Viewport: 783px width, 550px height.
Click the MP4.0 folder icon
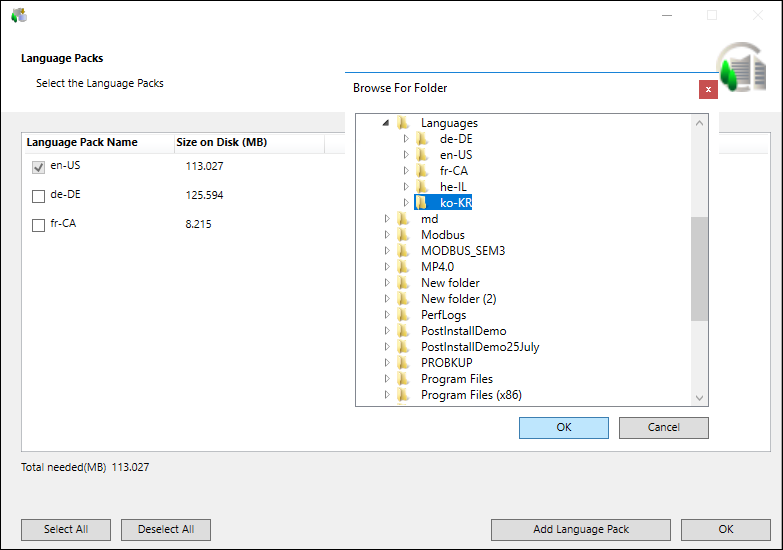tap(403, 267)
